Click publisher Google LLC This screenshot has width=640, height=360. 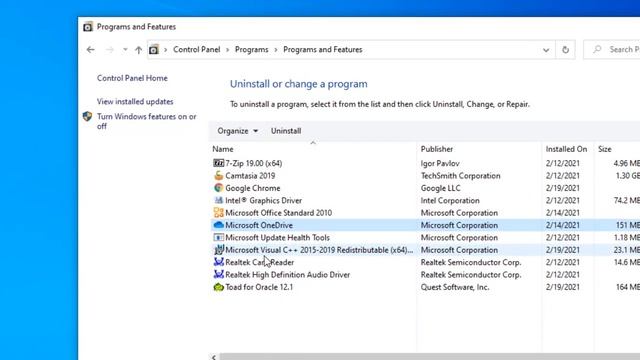(440, 188)
